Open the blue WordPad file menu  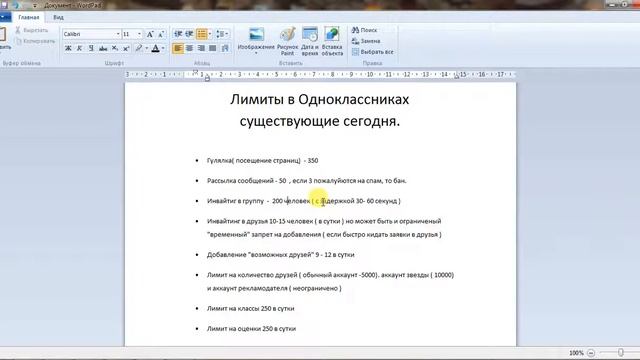5,17
